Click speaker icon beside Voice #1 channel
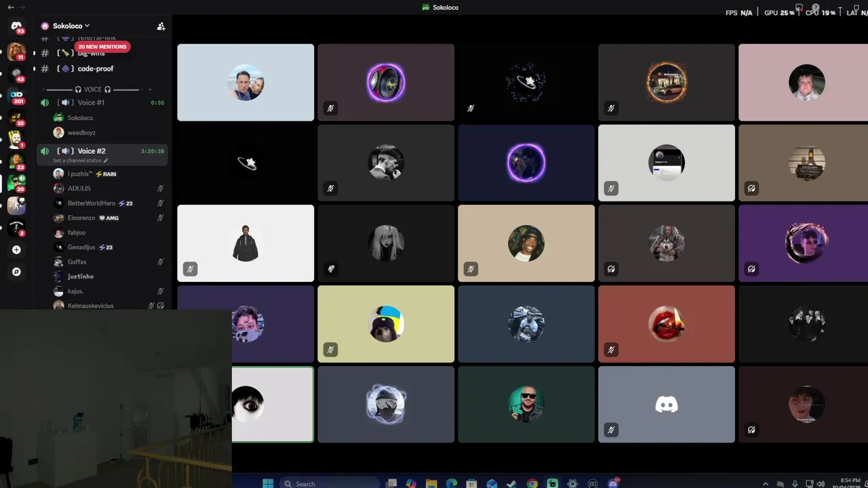 tap(45, 102)
